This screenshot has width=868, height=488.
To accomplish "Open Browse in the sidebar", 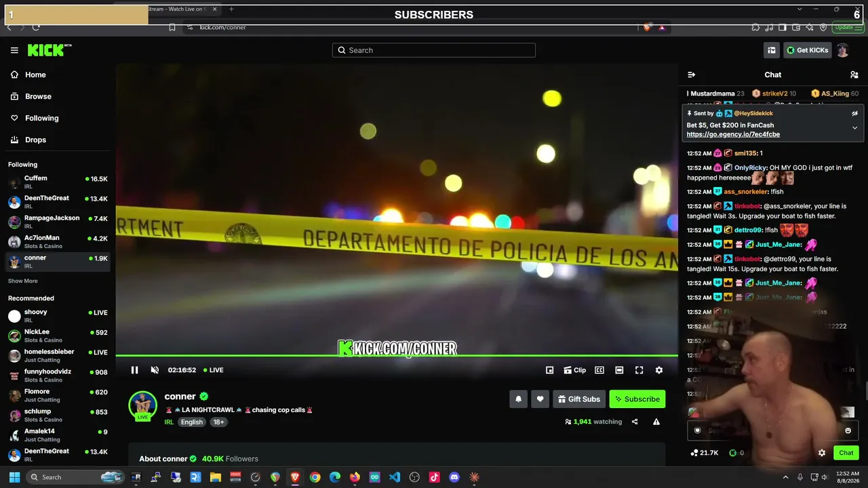I will pyautogui.click(x=56, y=96).
